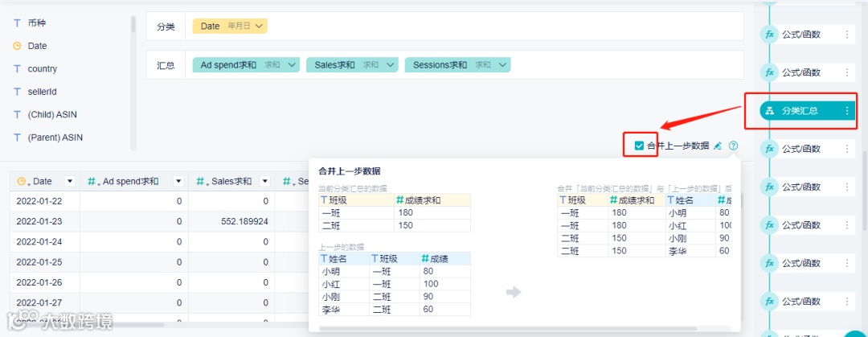868x337 pixels.
Task: Click the popup title 合并上一步数据
Action: 349,171
